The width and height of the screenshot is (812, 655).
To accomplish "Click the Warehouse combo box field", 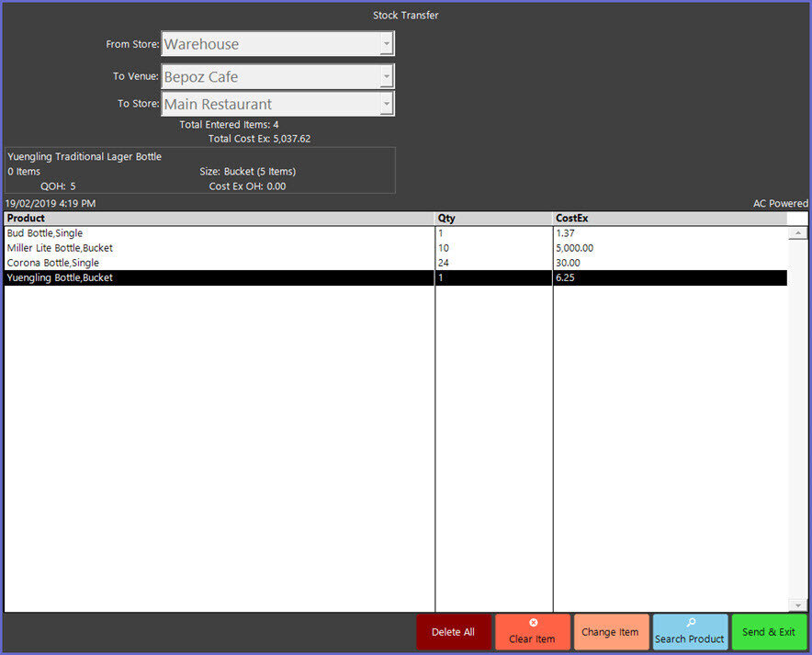I will pos(277,43).
